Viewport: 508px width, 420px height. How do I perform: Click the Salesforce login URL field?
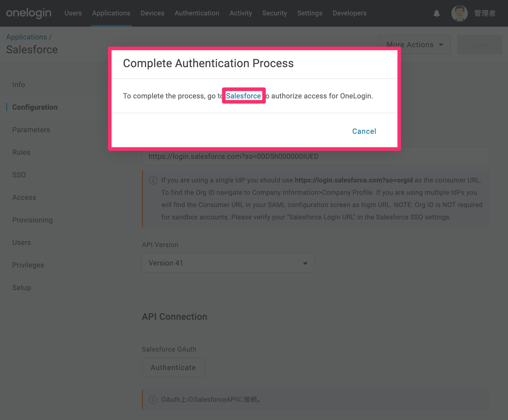tap(316, 156)
